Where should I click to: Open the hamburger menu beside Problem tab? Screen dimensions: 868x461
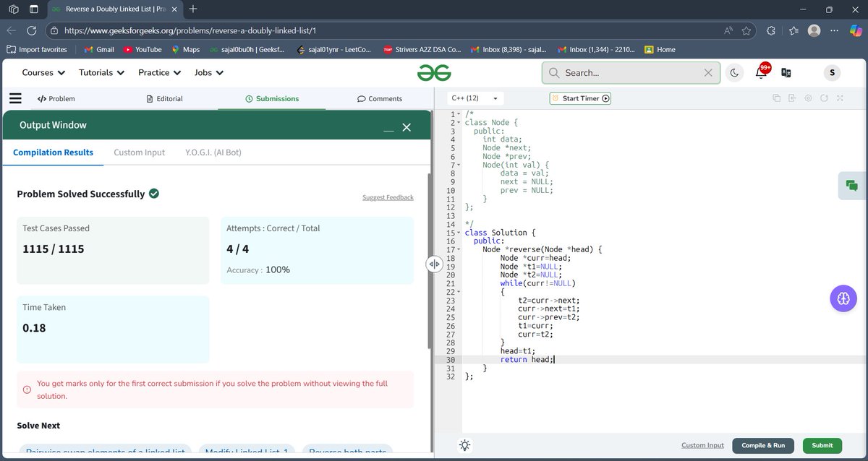[x=15, y=98]
